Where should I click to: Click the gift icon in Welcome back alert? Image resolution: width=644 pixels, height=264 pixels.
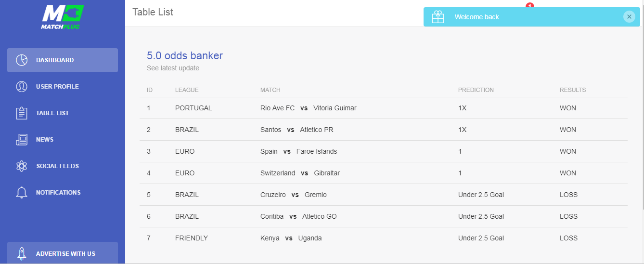(x=438, y=17)
